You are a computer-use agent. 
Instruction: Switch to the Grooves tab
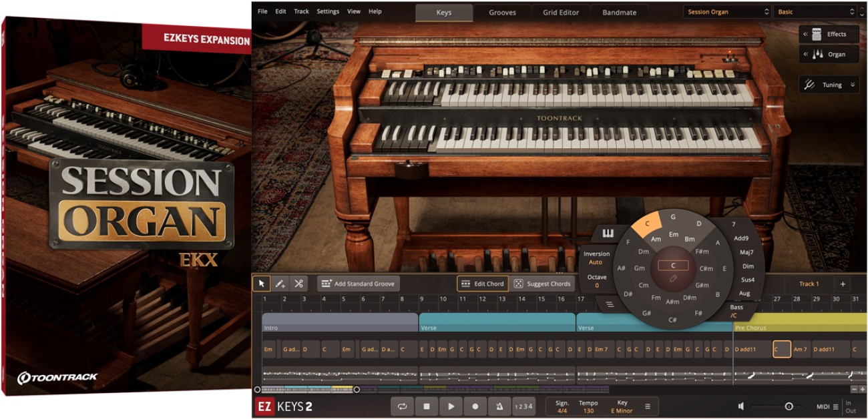503,11
